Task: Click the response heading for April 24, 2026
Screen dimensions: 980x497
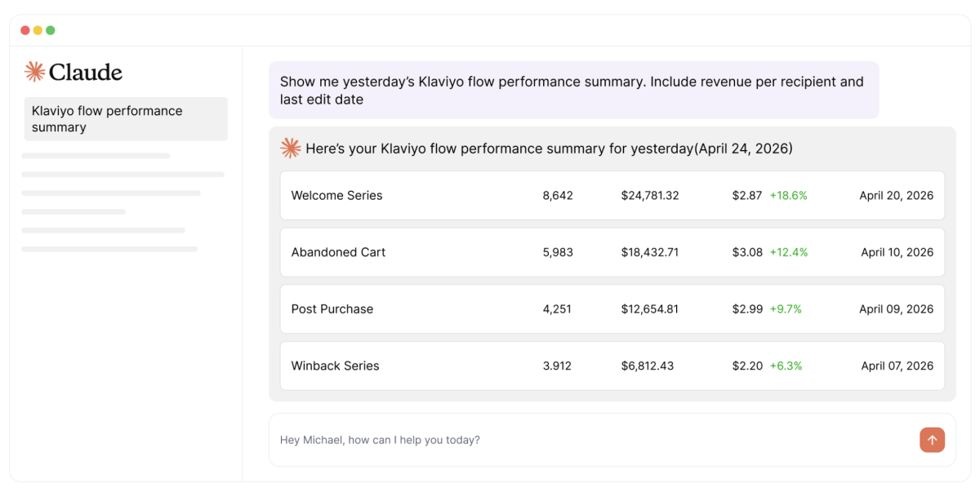Action: 549,149
